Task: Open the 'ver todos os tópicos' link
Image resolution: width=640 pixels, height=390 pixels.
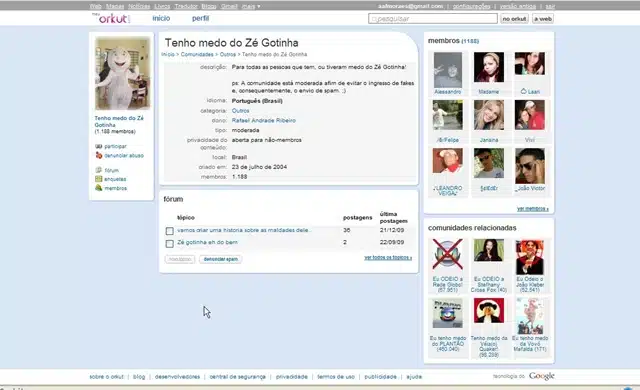Action: coord(388,258)
